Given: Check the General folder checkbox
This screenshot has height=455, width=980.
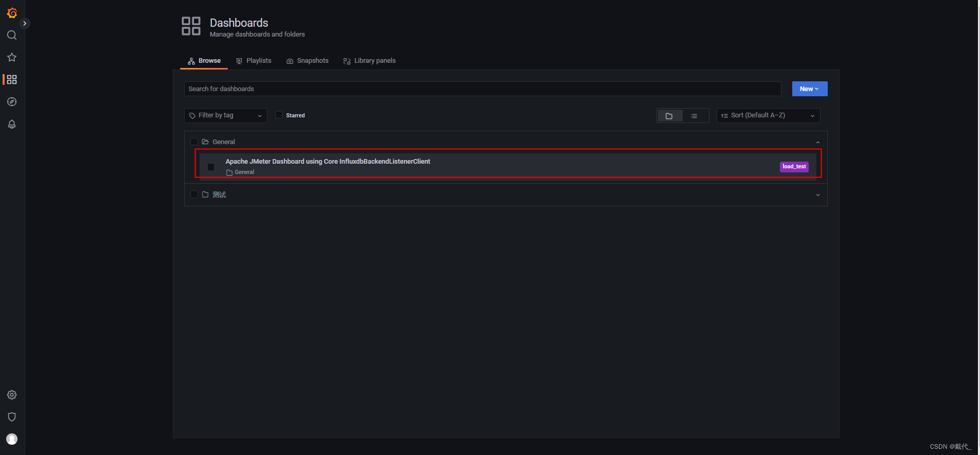Looking at the screenshot, I should coord(194,142).
